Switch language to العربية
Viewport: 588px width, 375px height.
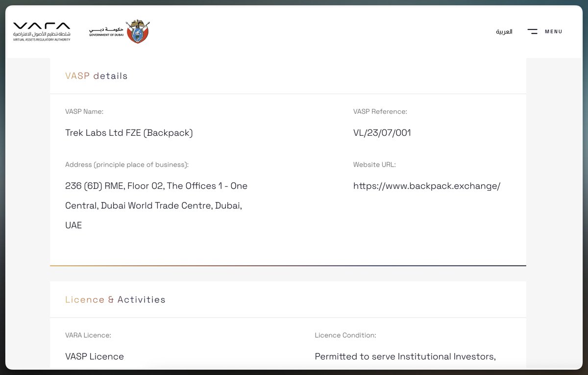(x=504, y=31)
